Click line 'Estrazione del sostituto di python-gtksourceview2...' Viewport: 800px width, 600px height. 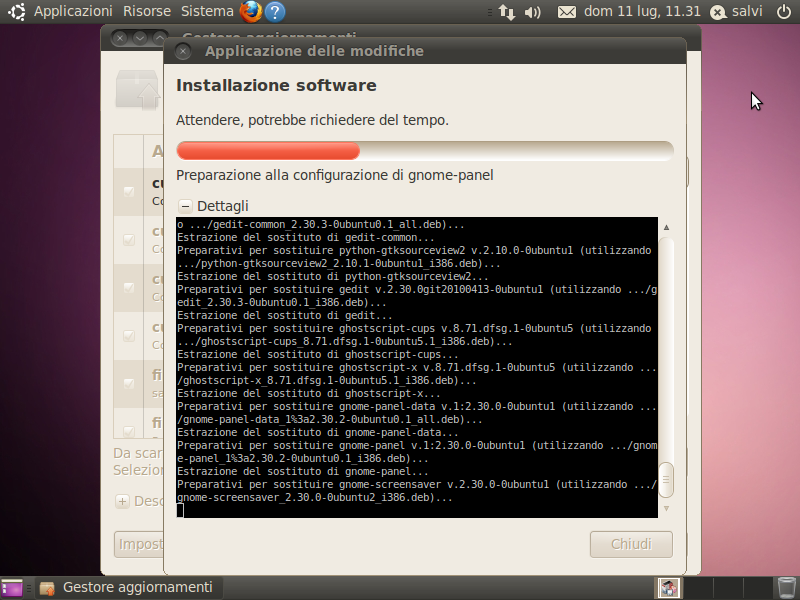tap(333, 277)
